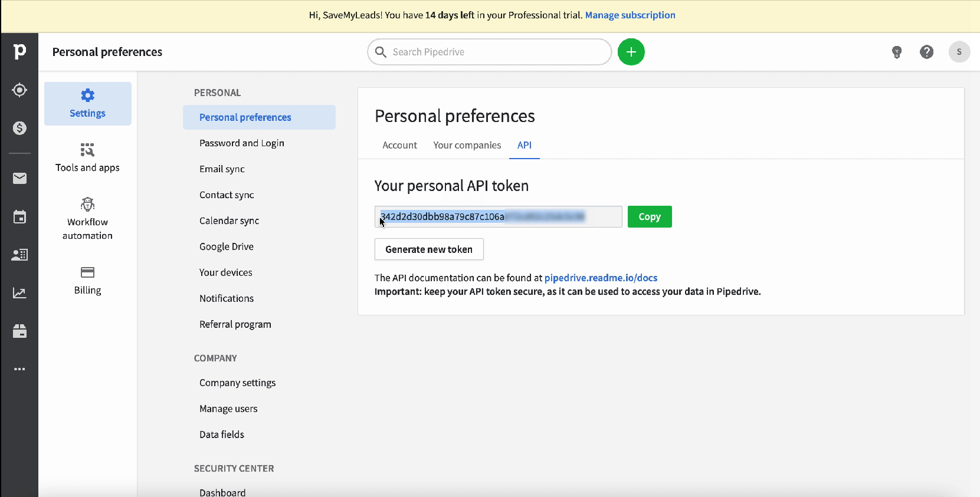Open Company settings
980x497 pixels.
238,383
